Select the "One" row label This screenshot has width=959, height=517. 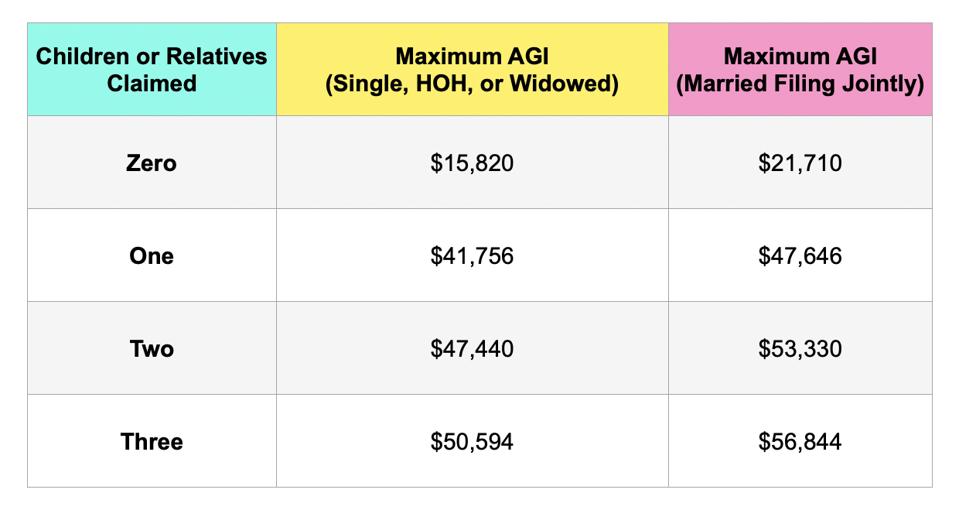click(x=152, y=256)
